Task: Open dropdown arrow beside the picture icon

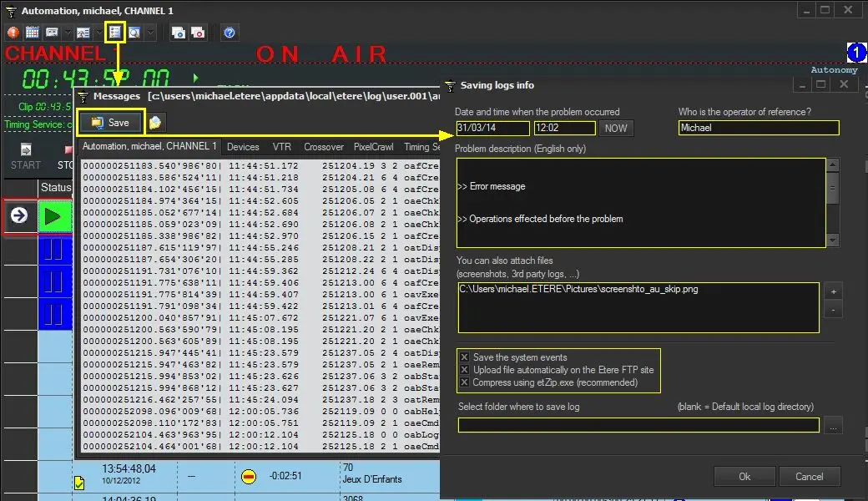Action: click(98, 33)
